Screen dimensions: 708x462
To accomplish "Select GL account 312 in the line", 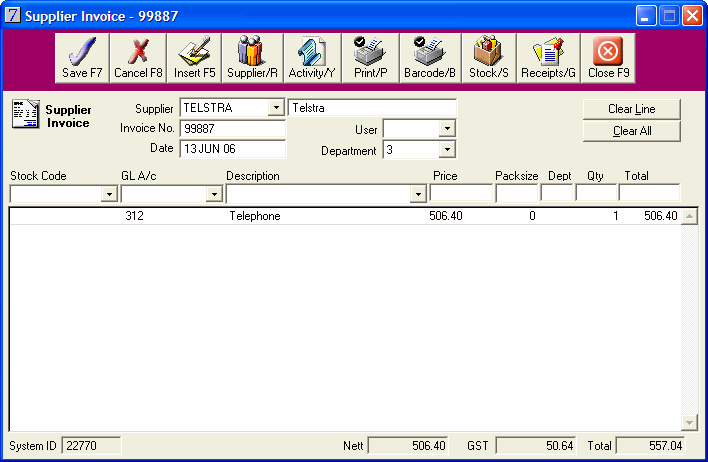I will (x=135, y=215).
